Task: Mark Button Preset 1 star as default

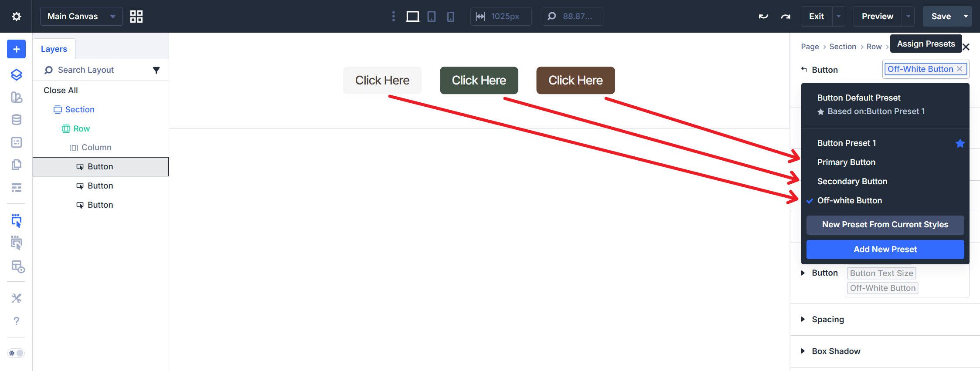Action: (x=960, y=143)
